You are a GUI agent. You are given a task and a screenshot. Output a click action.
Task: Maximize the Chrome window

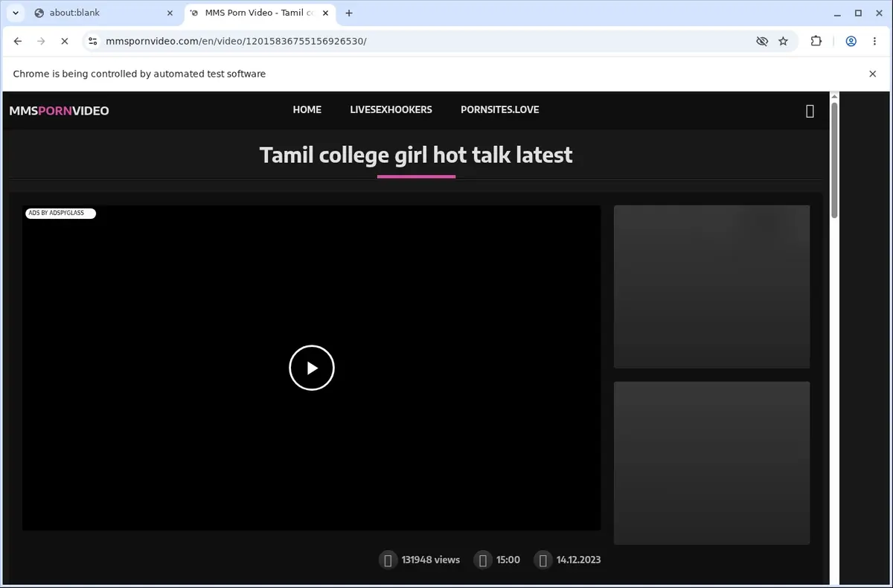(858, 13)
